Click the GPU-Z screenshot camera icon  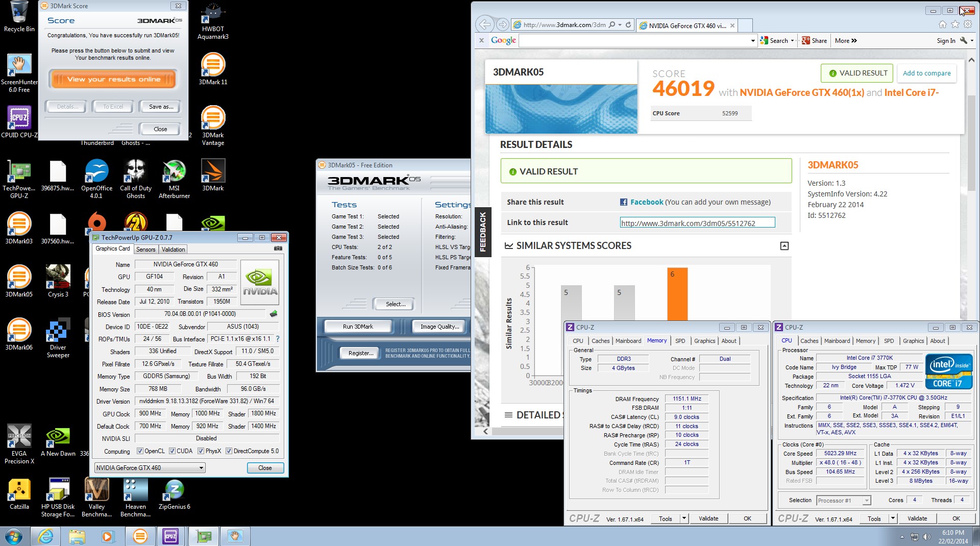pos(278,249)
